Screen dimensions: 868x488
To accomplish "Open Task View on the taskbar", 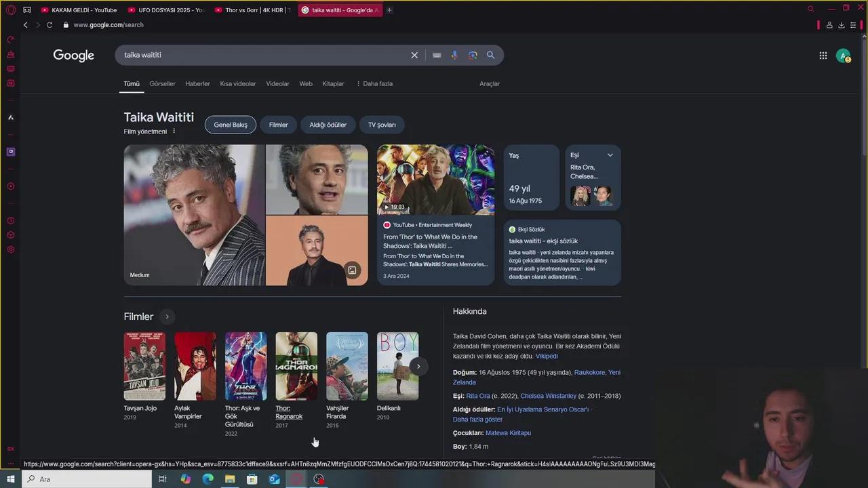I will coord(163,479).
